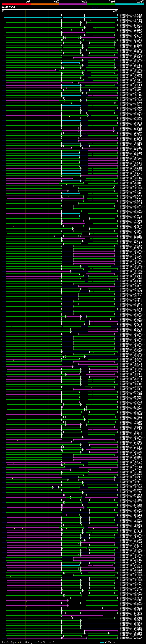This screenshot has width=146, height=644.
Task: Click the UniRef100_A4RWF6 label
Action: click(x=131, y=27)
